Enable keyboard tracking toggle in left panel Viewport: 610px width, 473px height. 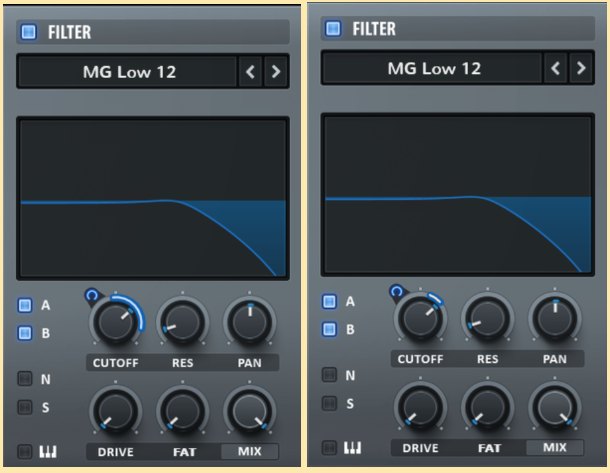click(25, 452)
